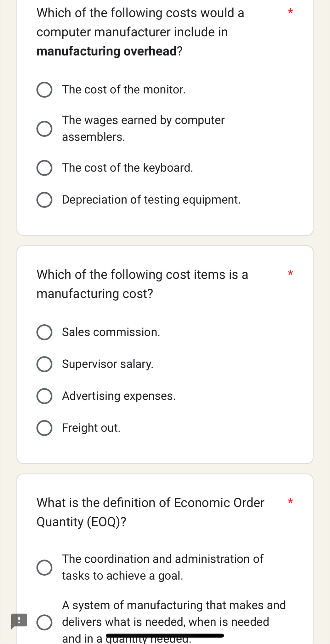This screenshot has height=644, width=330.
Task: Pick the 'Advertising expenses' radio button
Action: (x=44, y=396)
